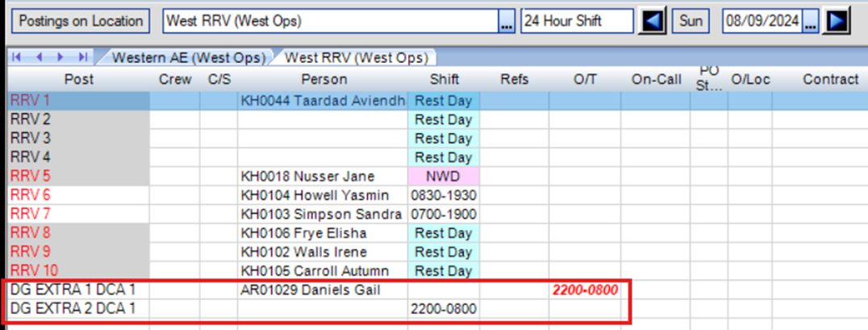
Task: Click the previous day black arrow button
Action: point(653,22)
